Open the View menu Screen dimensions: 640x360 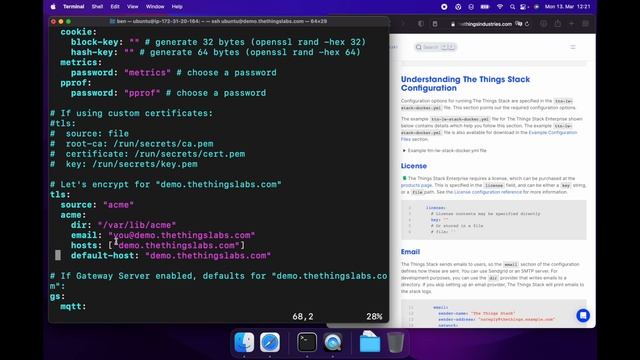pos(132,7)
